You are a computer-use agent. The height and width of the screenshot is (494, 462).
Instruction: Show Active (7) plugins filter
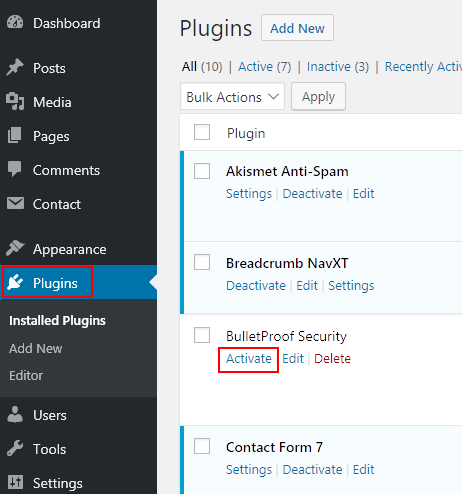point(265,66)
